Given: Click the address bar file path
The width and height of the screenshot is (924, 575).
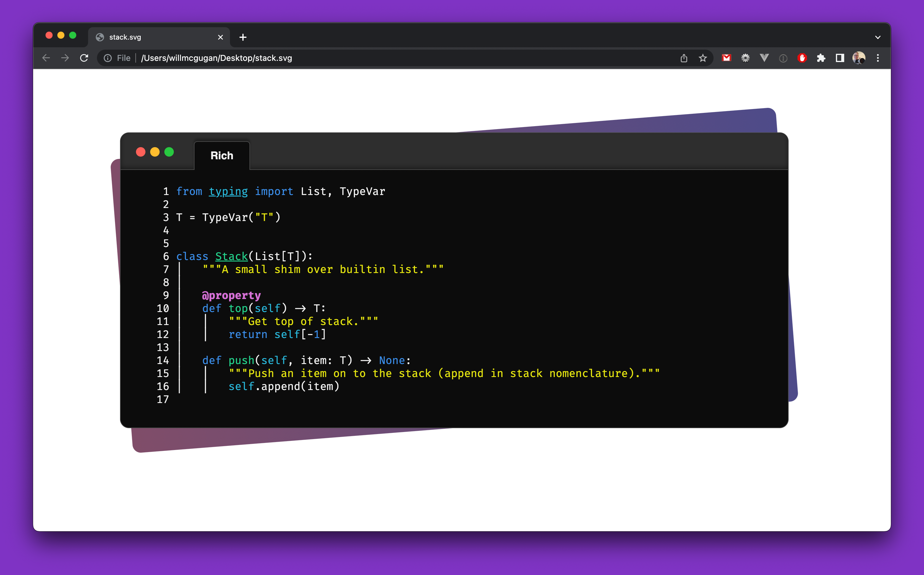Looking at the screenshot, I should (x=217, y=58).
